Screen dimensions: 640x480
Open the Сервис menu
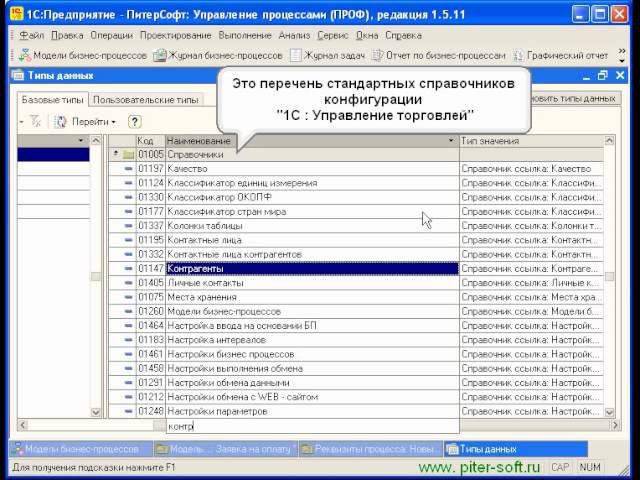pyautogui.click(x=333, y=36)
